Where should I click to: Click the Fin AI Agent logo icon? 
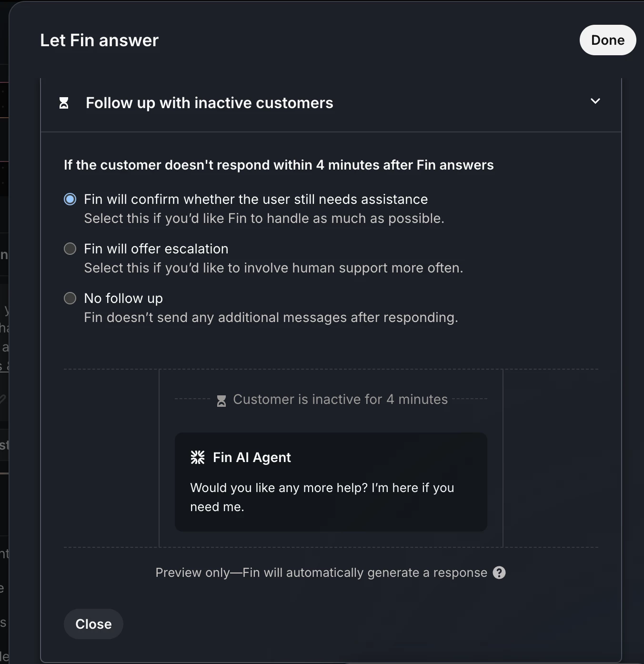(x=198, y=457)
